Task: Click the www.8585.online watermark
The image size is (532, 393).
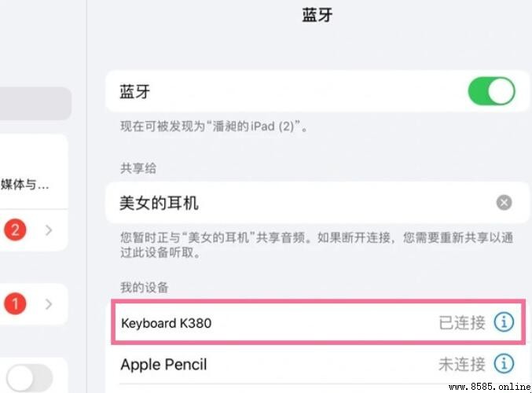Action: coord(490,387)
